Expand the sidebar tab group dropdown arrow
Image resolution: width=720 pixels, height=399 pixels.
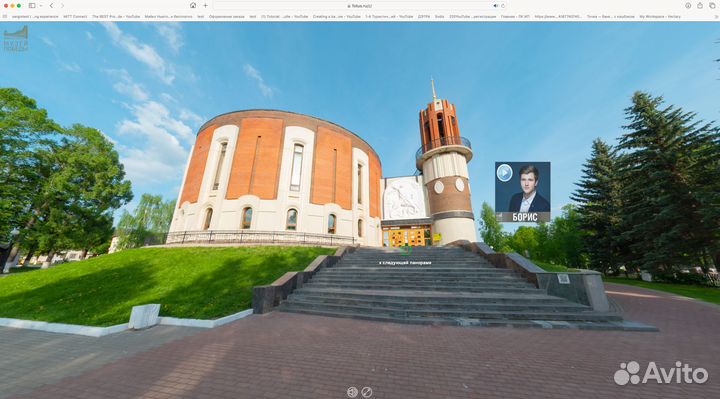pyautogui.click(x=40, y=6)
